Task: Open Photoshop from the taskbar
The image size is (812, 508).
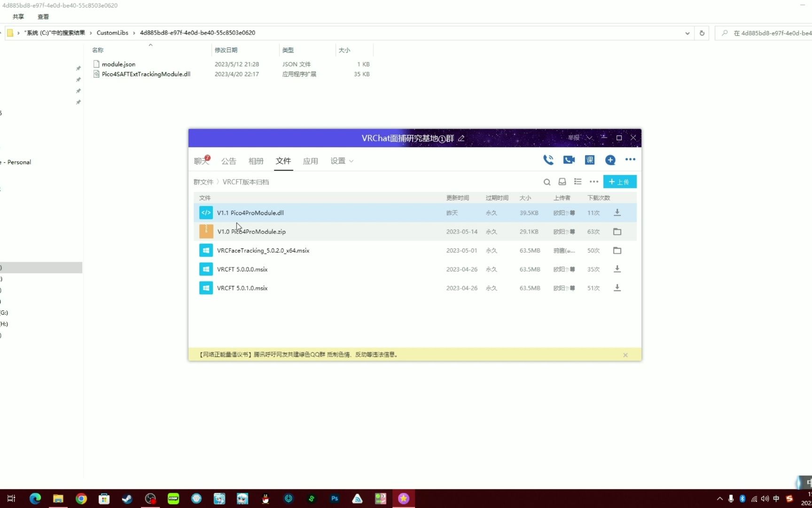Action: (x=335, y=499)
